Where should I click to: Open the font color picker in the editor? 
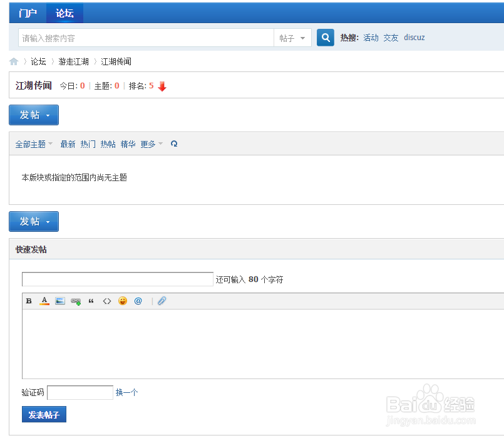point(44,301)
